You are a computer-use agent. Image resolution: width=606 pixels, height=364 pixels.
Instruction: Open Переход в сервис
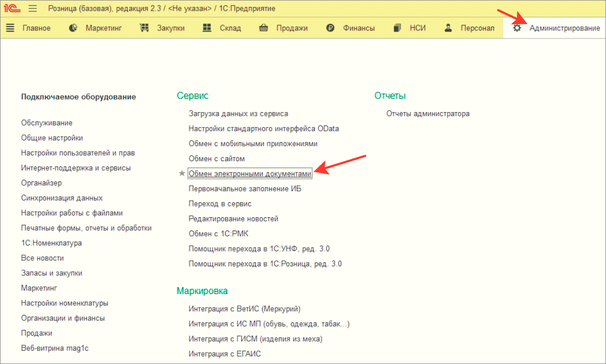coord(220,204)
